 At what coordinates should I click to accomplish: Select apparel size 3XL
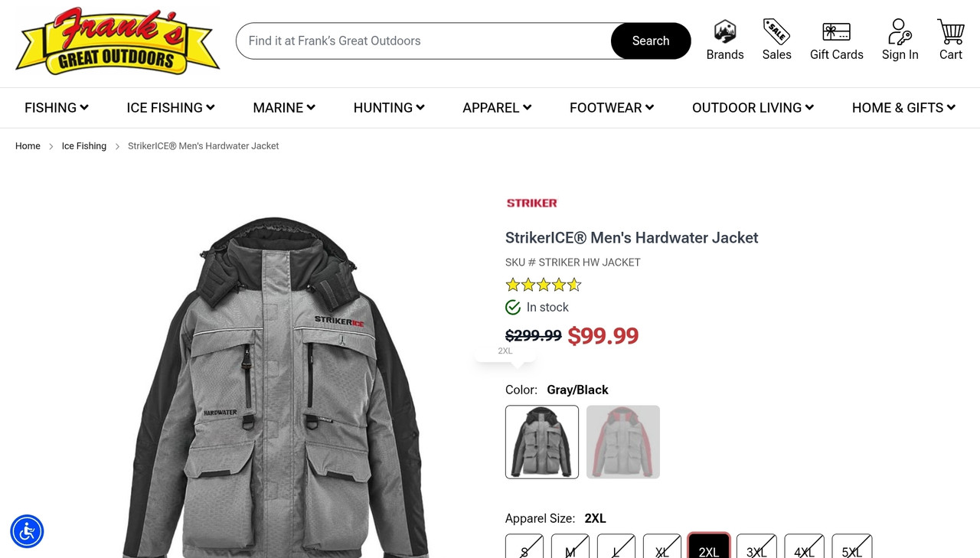(756, 546)
